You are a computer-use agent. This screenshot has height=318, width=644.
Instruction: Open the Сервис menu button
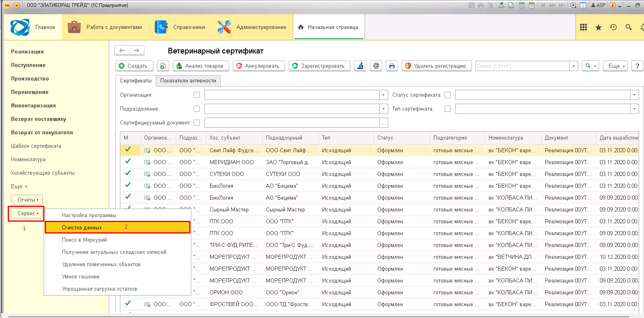pos(27,213)
